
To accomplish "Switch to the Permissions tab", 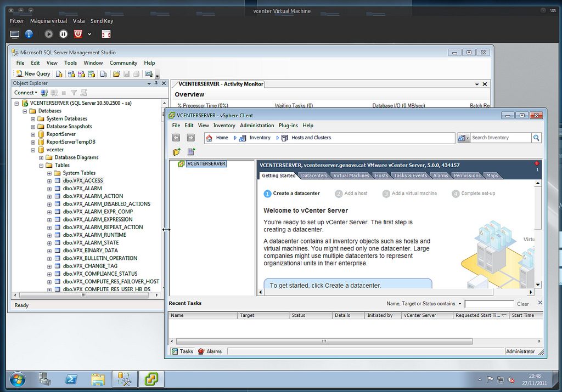I will [x=467, y=175].
